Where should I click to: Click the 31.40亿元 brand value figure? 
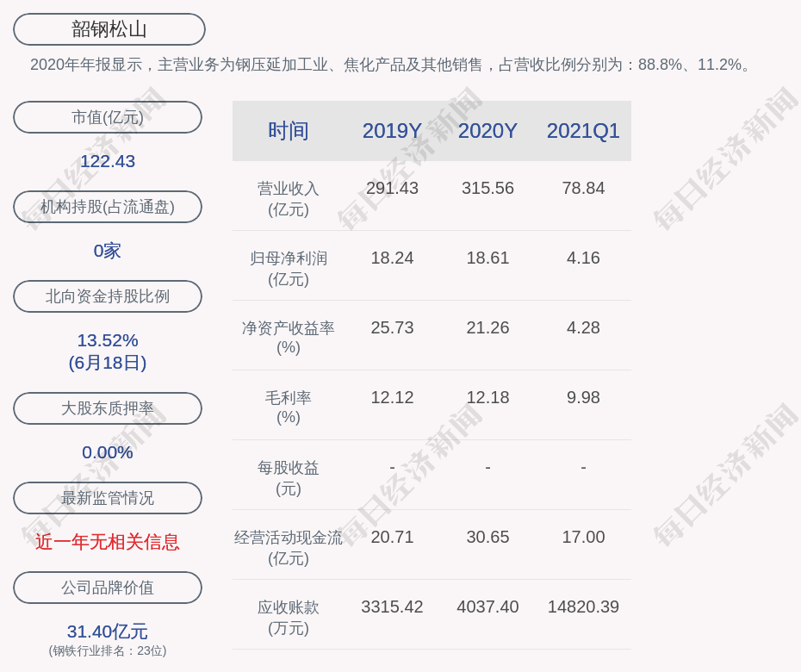coord(108,632)
